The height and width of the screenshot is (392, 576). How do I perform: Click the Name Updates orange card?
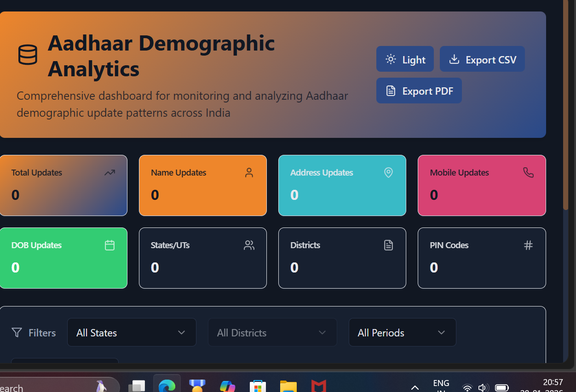[x=203, y=185]
